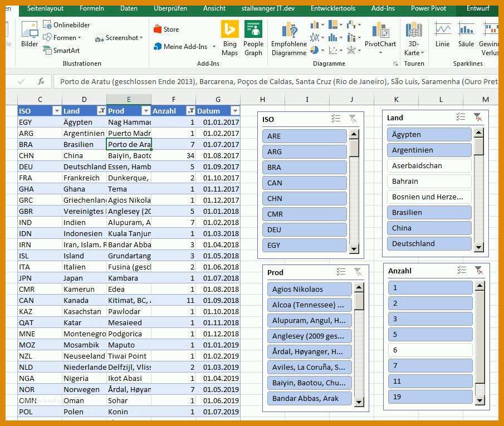The width and height of the screenshot is (504, 426).
Task: Open the People Graph add-in
Action: [253, 38]
